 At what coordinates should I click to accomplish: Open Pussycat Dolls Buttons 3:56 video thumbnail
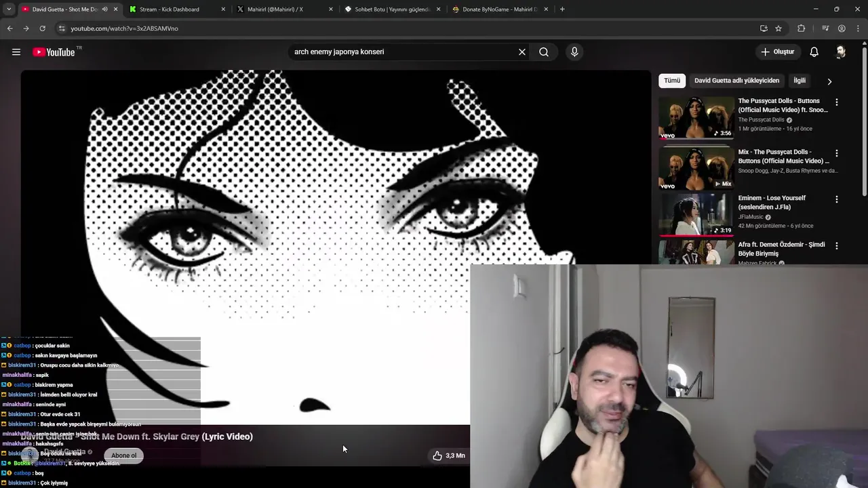click(696, 118)
